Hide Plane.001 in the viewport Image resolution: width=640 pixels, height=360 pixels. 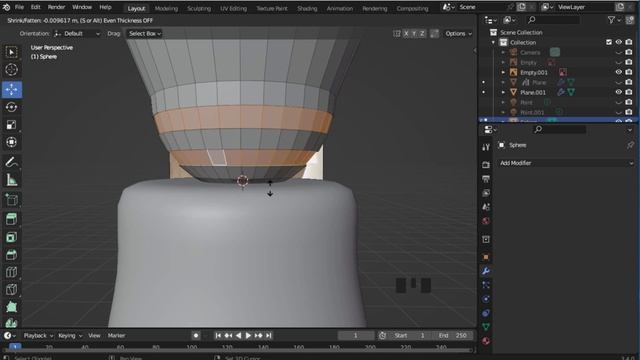coord(619,92)
